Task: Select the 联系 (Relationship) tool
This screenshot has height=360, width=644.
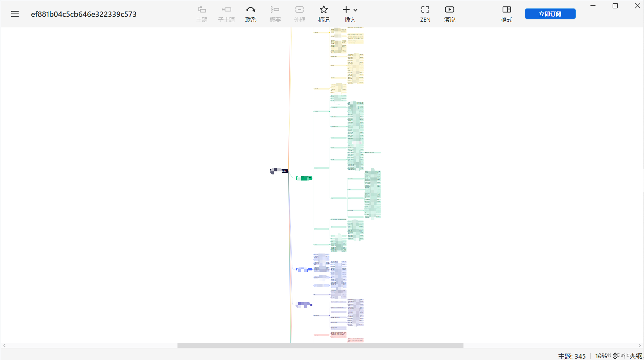Action: click(x=251, y=14)
